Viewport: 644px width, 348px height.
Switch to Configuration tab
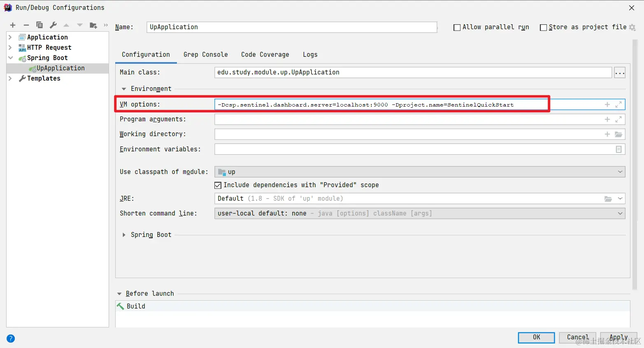146,55
